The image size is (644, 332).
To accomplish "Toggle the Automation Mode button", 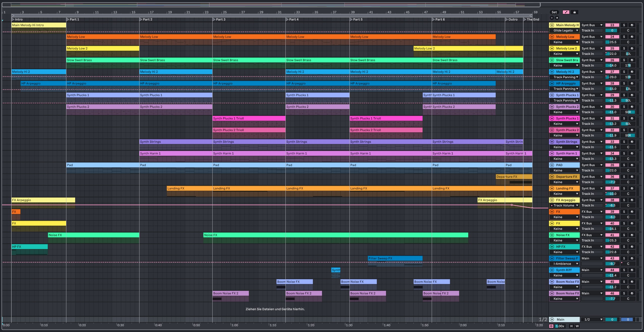I will 566,12.
